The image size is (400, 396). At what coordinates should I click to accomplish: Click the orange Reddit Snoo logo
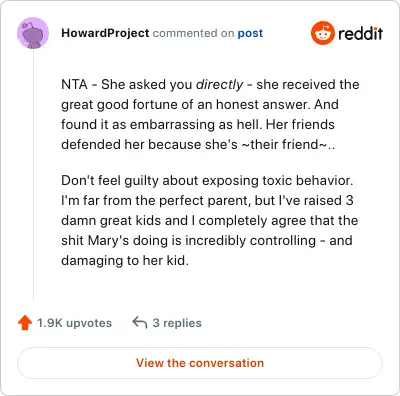tap(322, 33)
